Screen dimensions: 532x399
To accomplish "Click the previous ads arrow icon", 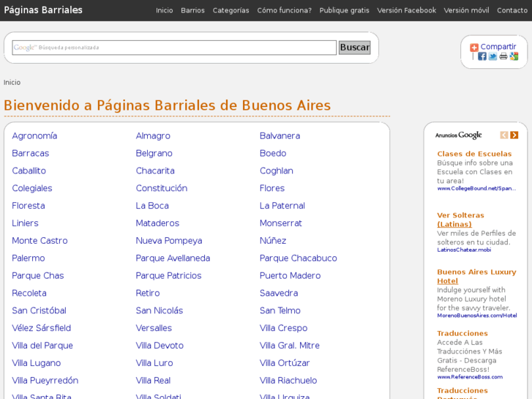I will 504,135.
